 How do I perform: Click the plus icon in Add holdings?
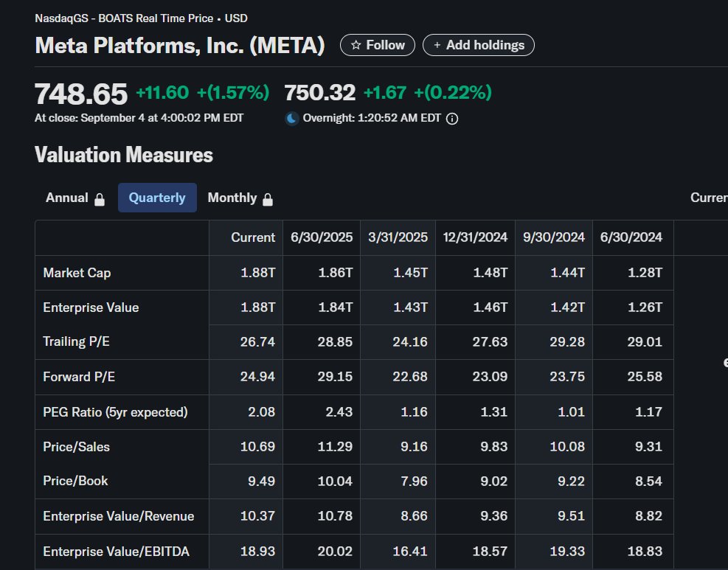coord(437,45)
